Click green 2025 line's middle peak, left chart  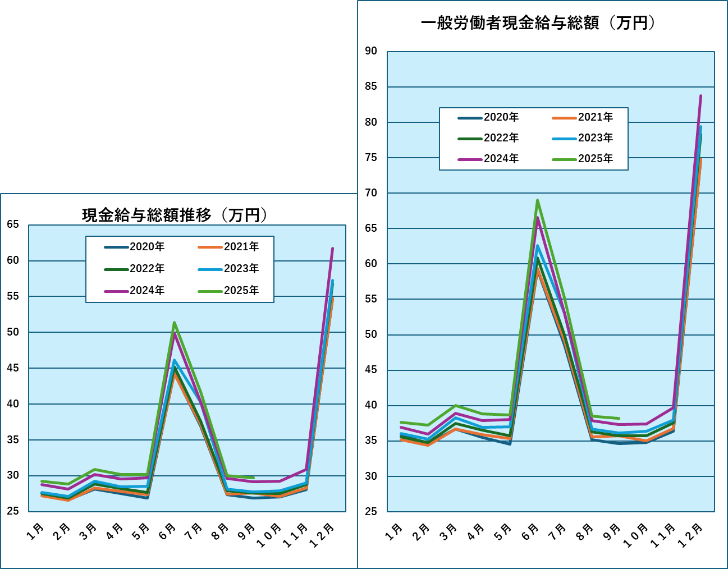pyautogui.click(x=175, y=322)
